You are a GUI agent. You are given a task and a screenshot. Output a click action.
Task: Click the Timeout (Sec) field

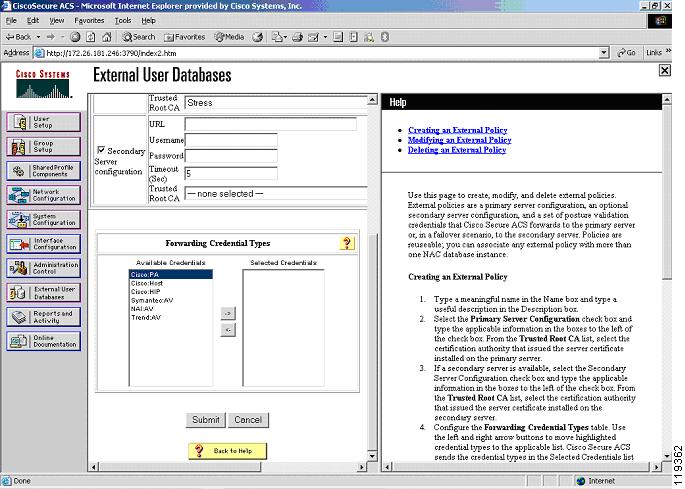coord(231,173)
